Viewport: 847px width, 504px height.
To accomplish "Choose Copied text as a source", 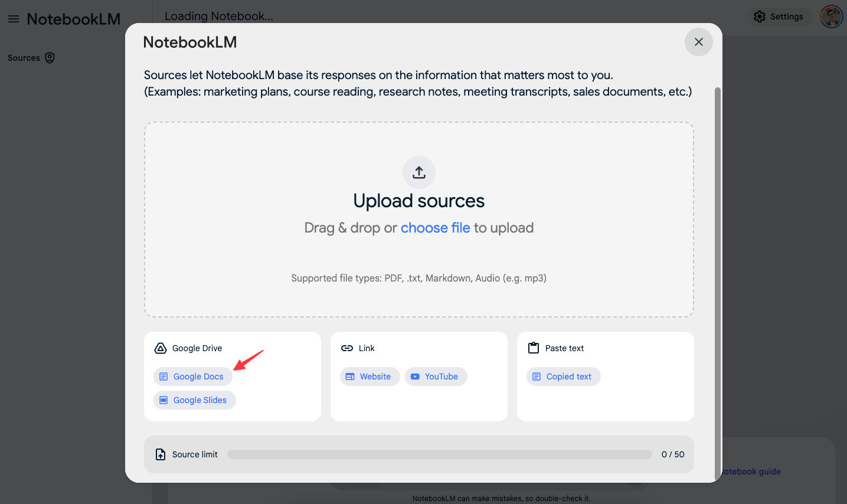I will point(563,376).
